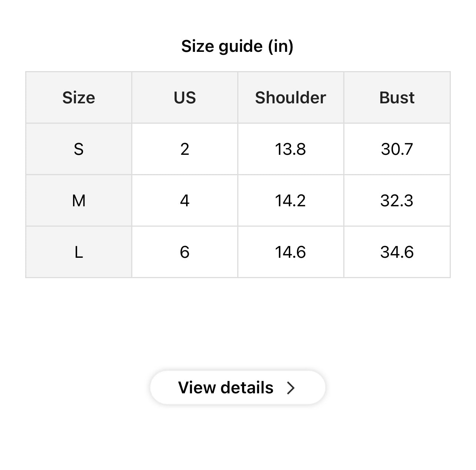Viewport: 476px width, 470px height.
Task: Click the 34.6 bust value
Action: 397,252
